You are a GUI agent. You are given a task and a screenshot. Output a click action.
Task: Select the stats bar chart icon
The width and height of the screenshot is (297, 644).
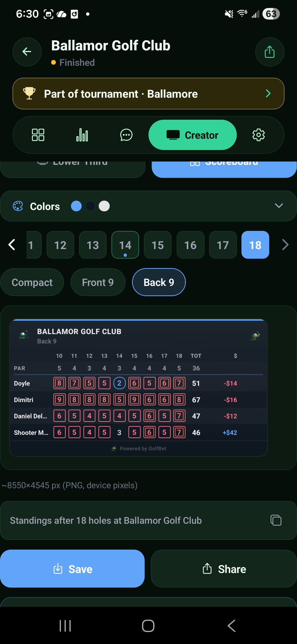pyautogui.click(x=82, y=135)
